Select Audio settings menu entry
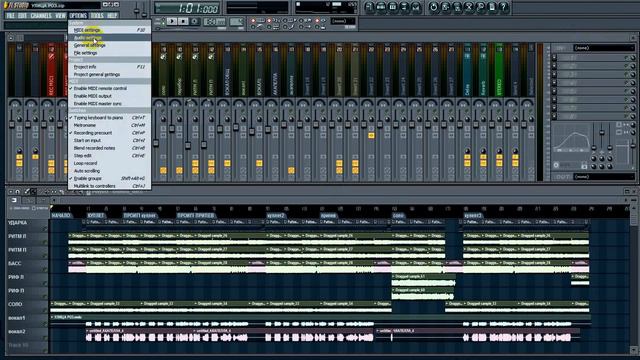Image resolution: width=640 pixels, height=360 pixels. click(109, 38)
